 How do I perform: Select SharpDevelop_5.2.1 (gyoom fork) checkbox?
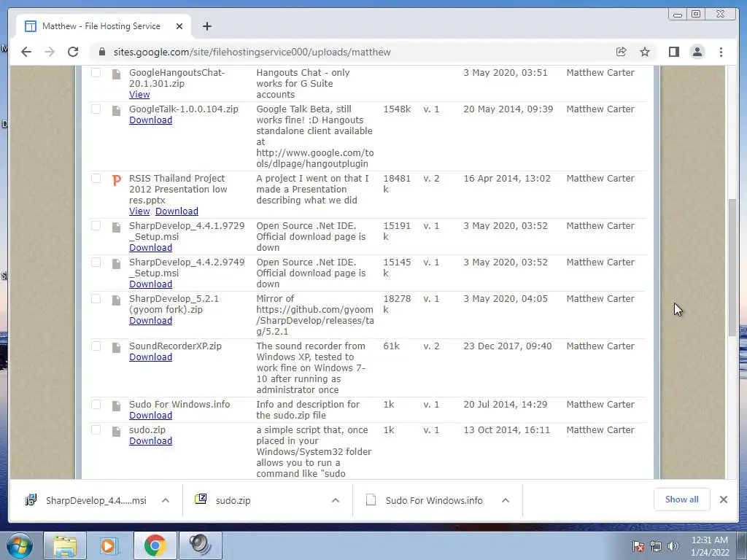click(96, 298)
